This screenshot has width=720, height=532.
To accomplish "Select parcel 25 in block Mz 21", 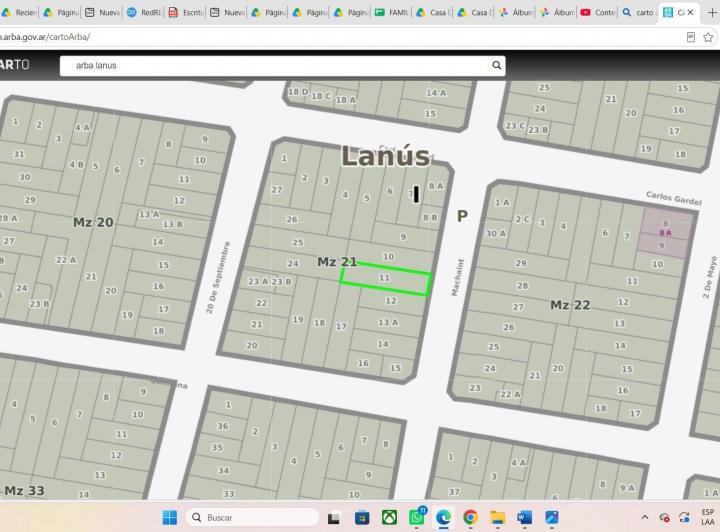I will coord(298,242).
